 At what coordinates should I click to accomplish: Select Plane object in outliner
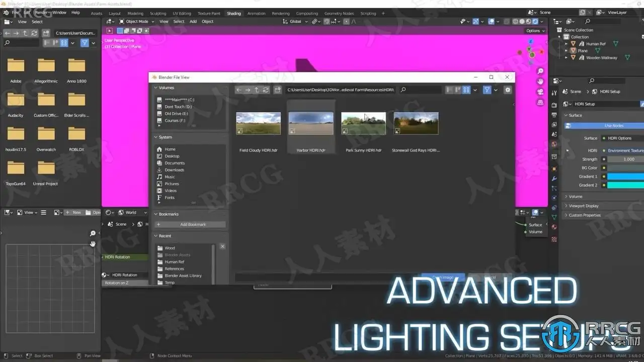click(x=583, y=51)
